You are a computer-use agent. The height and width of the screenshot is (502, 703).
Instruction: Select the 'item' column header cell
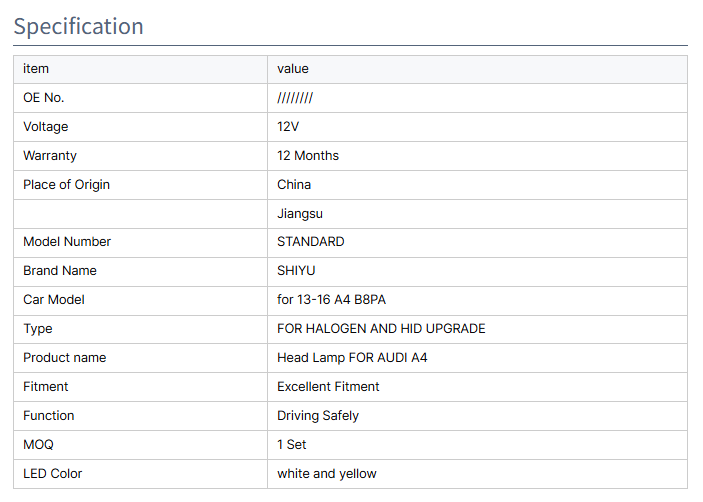coord(36,69)
